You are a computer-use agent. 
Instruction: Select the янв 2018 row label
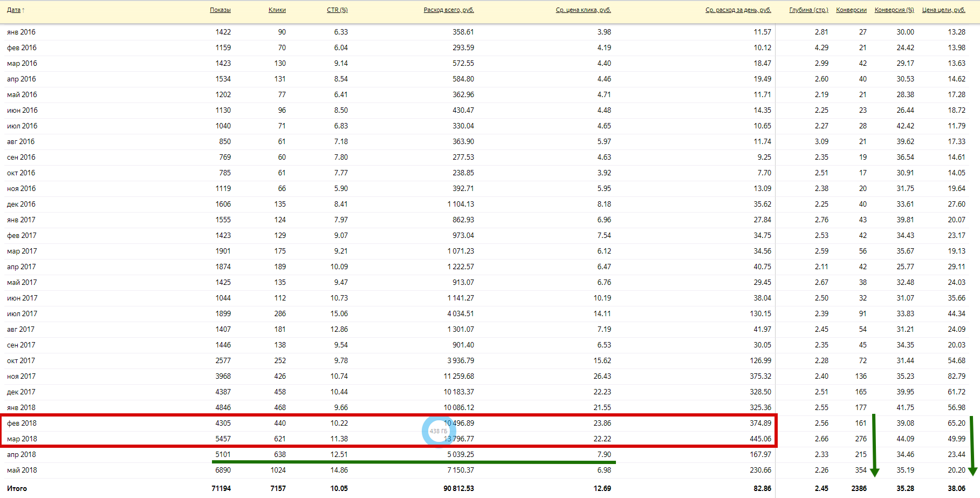pos(21,407)
